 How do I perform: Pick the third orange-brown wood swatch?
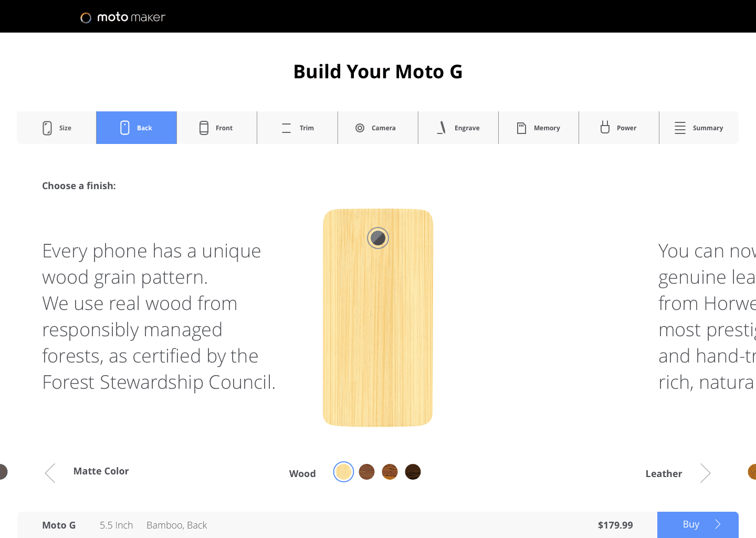[390, 472]
